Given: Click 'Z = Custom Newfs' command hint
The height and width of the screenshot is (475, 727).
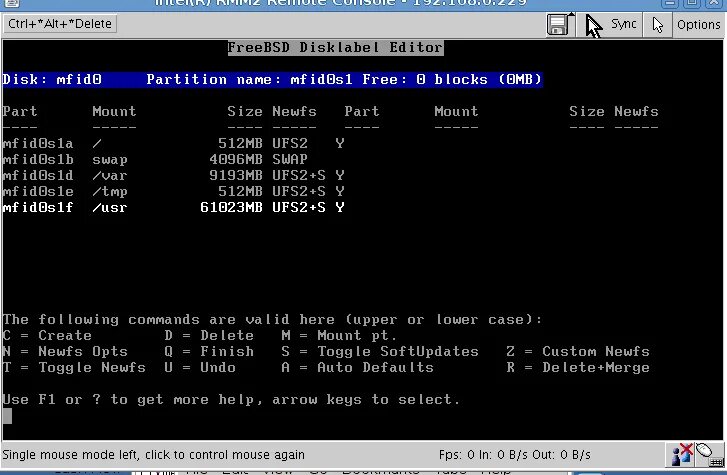Looking at the screenshot, I should (578, 352).
